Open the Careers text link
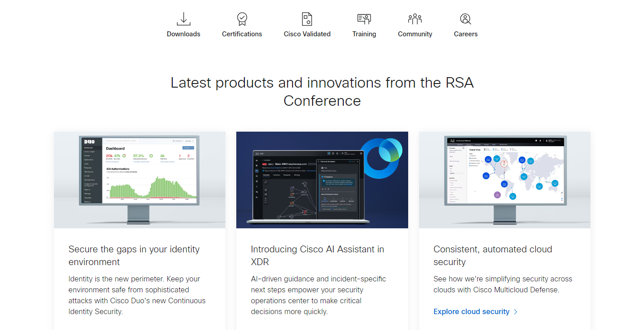 (466, 34)
